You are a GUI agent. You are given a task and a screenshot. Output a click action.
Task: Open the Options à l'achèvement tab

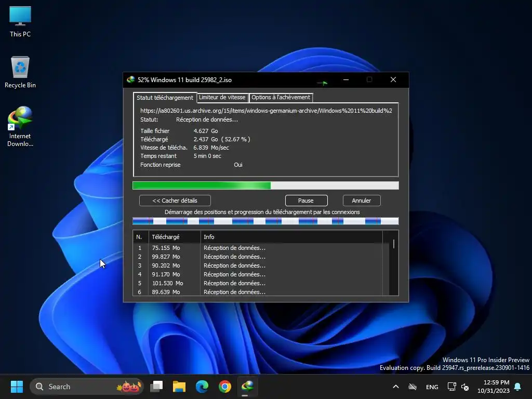click(281, 97)
